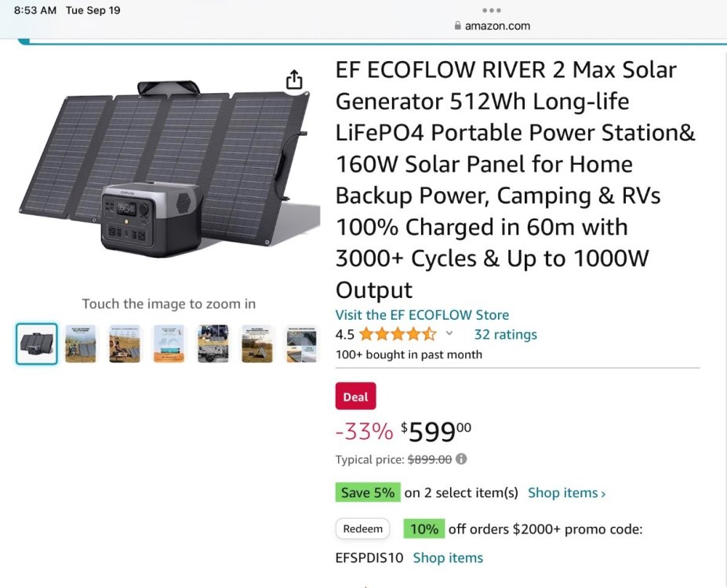
Task: Open the Shop items link after Save 5%
Action: tap(566, 493)
